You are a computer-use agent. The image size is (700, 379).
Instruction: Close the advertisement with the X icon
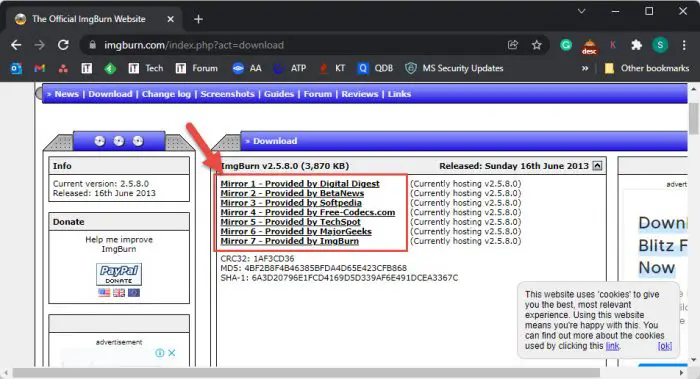[171, 353]
